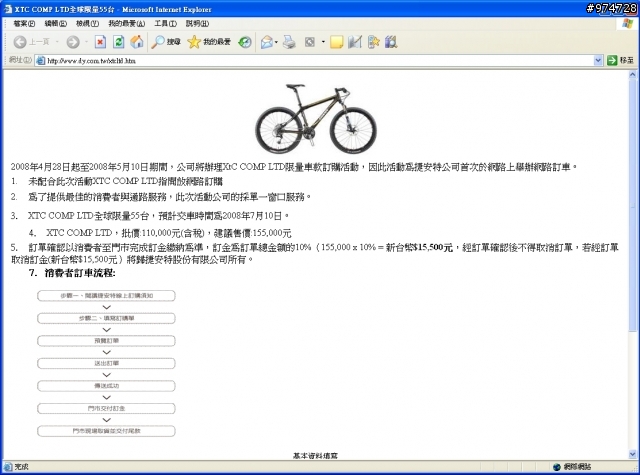The width and height of the screenshot is (640, 475).
Task: Click flow box 步驟一、閱讀捷安特線上訂購須知
Action: (x=106, y=295)
